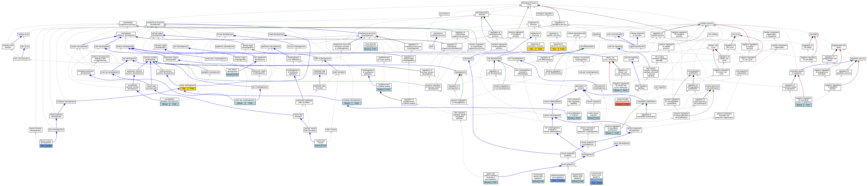The height and width of the screenshot is (186, 868).
Task: Select the 'tube development' node
Action: tap(102, 47)
